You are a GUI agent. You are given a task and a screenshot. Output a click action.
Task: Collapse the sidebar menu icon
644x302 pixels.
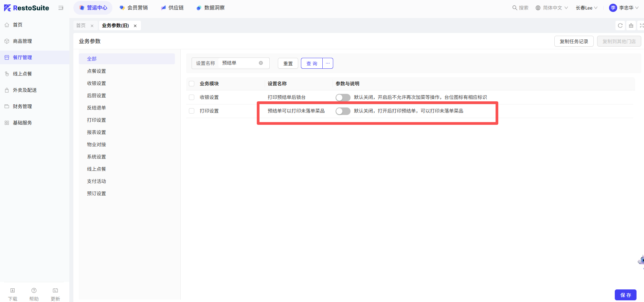tap(61, 8)
